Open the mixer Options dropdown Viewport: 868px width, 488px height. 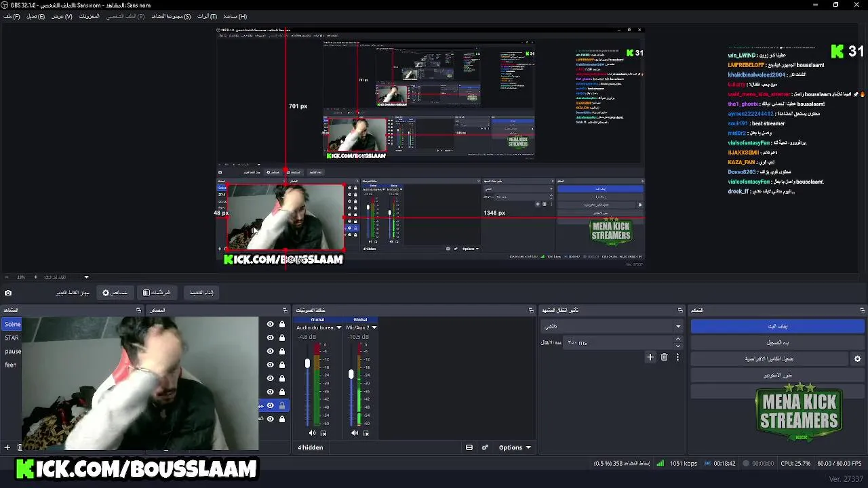[x=515, y=447]
